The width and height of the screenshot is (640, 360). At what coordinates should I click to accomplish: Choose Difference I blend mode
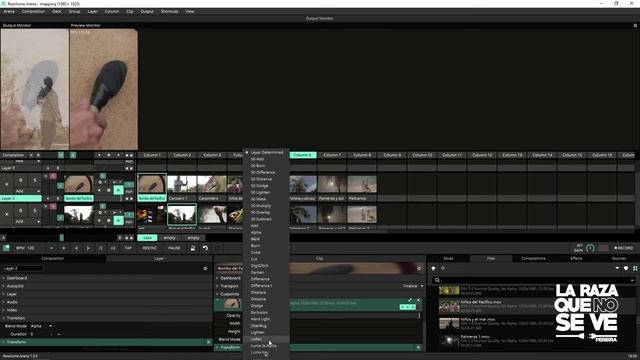266,286
